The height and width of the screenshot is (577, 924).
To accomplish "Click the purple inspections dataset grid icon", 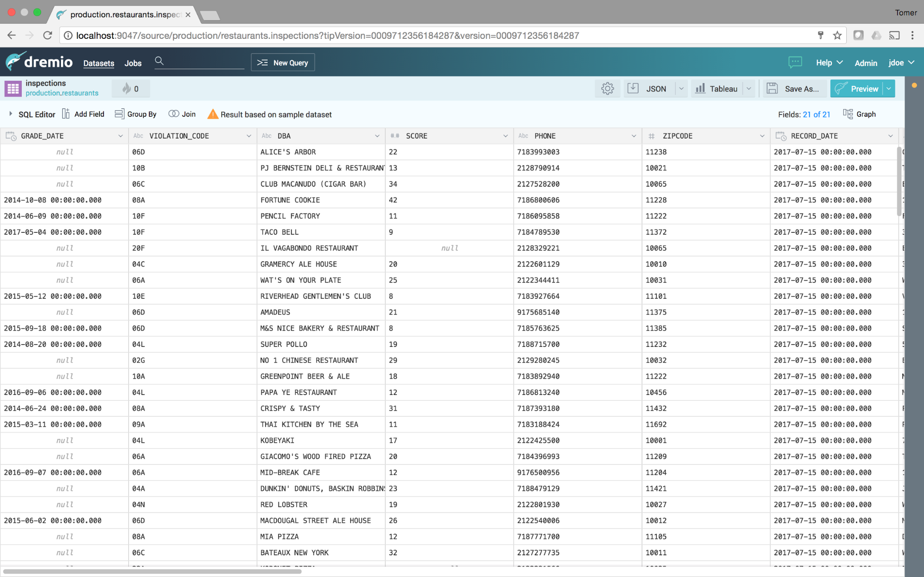I will (x=13, y=88).
